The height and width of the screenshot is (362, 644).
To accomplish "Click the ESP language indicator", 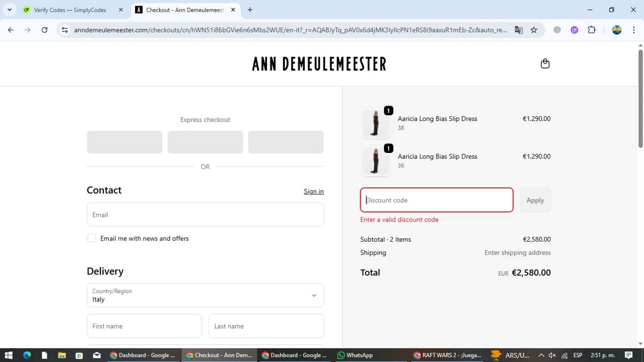I will 578,355.
